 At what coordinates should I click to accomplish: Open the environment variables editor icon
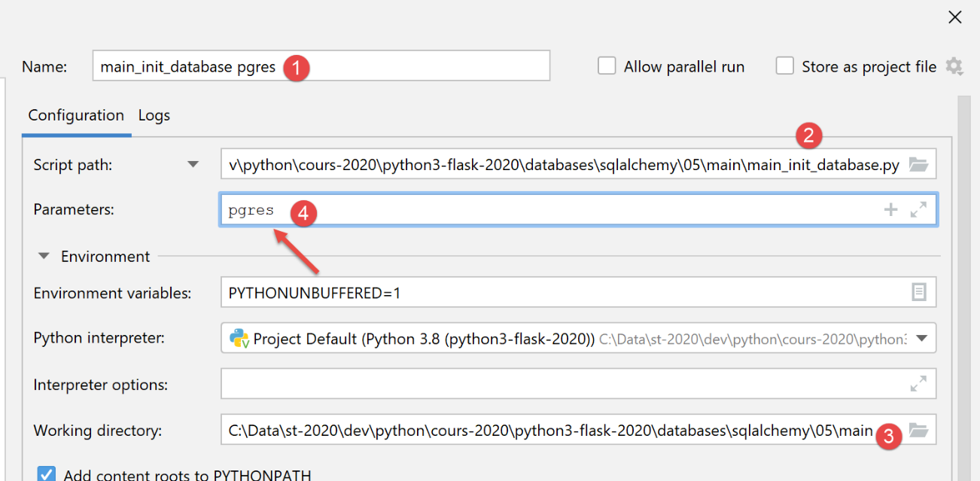click(918, 292)
